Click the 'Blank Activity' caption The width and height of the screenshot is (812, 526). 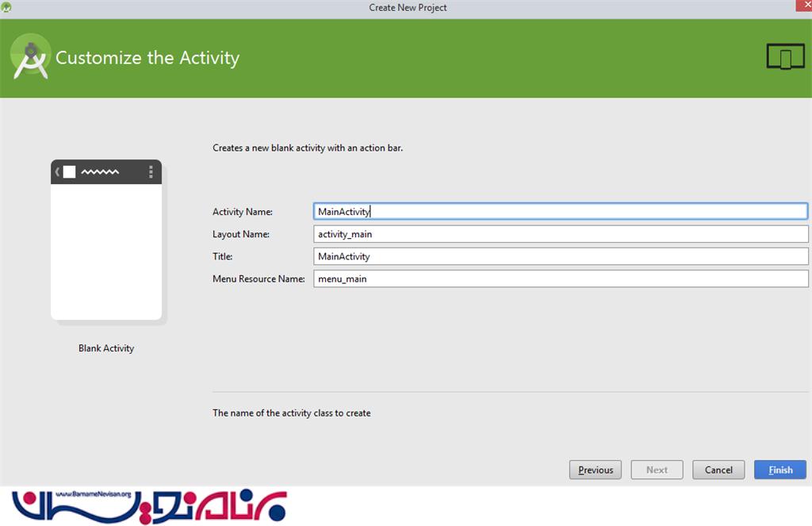point(106,348)
